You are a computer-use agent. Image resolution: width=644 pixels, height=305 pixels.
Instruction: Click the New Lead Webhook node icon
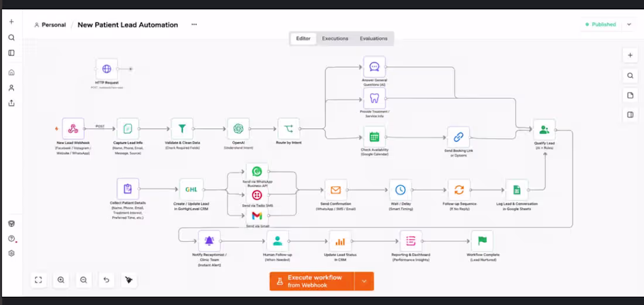[x=73, y=128]
